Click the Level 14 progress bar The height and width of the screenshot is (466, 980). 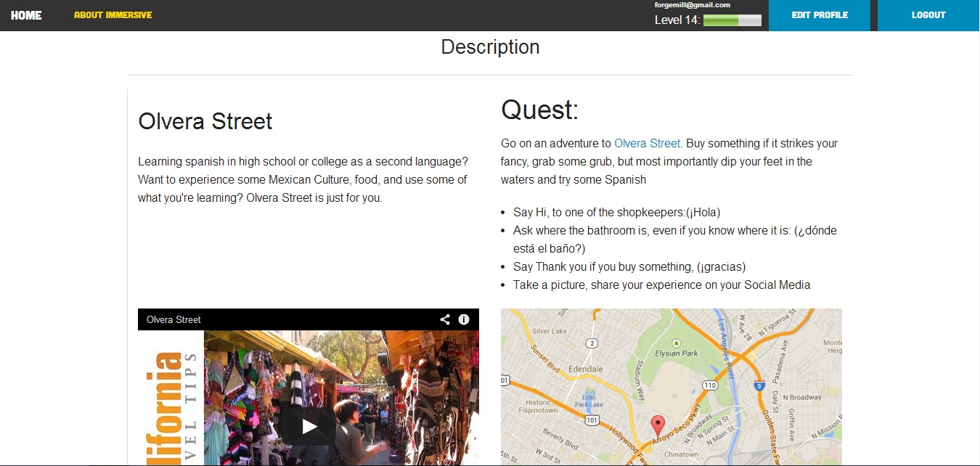[732, 20]
